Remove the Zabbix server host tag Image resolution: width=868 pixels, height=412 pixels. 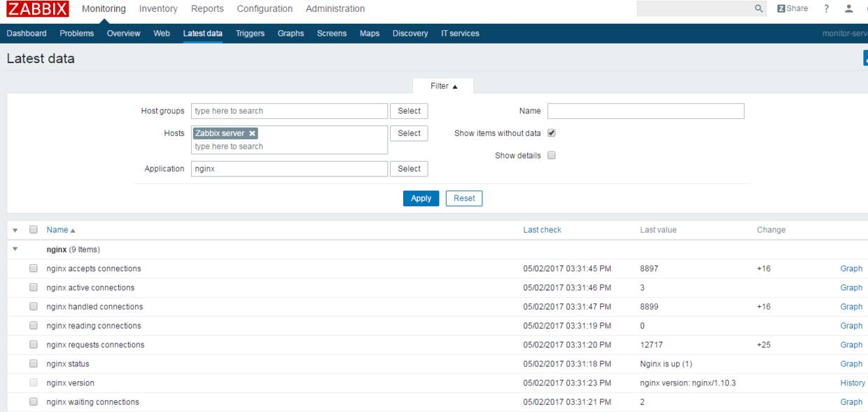(x=252, y=133)
